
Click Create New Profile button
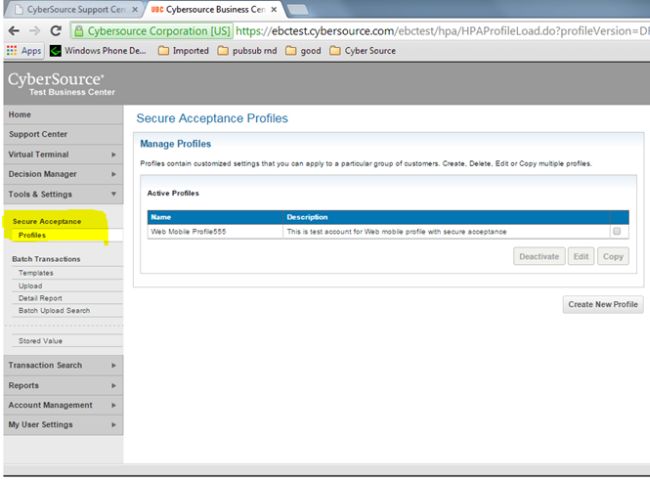pos(603,304)
